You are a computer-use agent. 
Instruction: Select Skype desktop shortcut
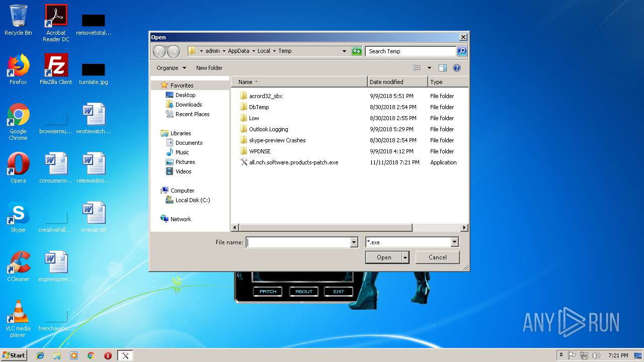[18, 217]
